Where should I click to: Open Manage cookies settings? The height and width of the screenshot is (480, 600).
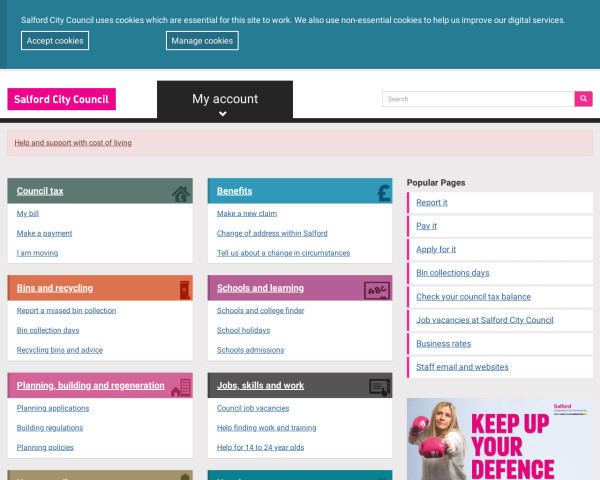click(x=202, y=41)
